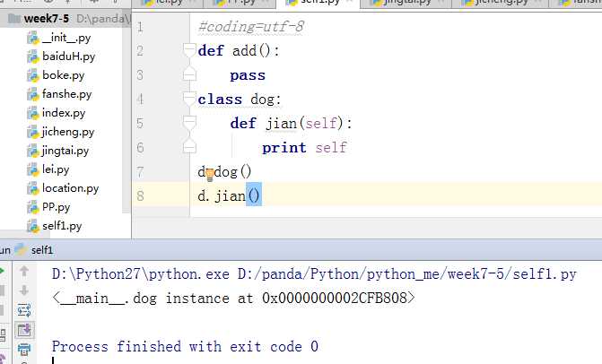Click line number 7 in the gutter
The image size is (602, 364).
coord(140,172)
